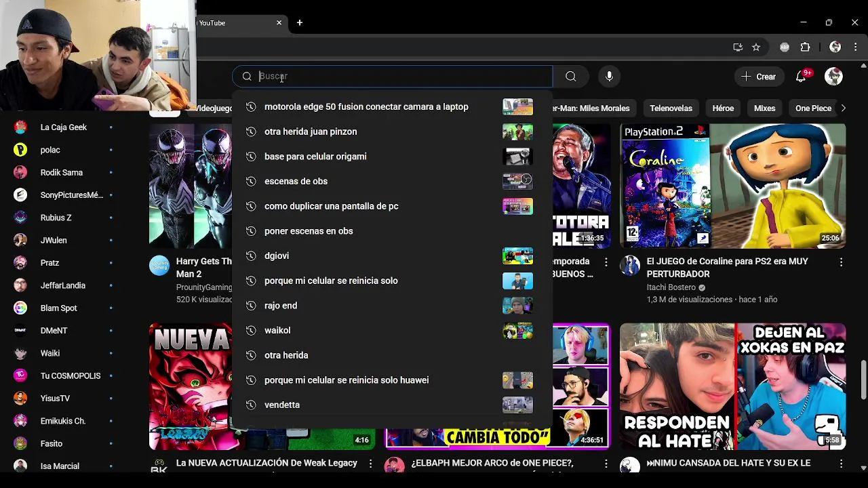Viewport: 868px width, 488px height.
Task: Bookmark page with the star icon
Action: click(756, 47)
